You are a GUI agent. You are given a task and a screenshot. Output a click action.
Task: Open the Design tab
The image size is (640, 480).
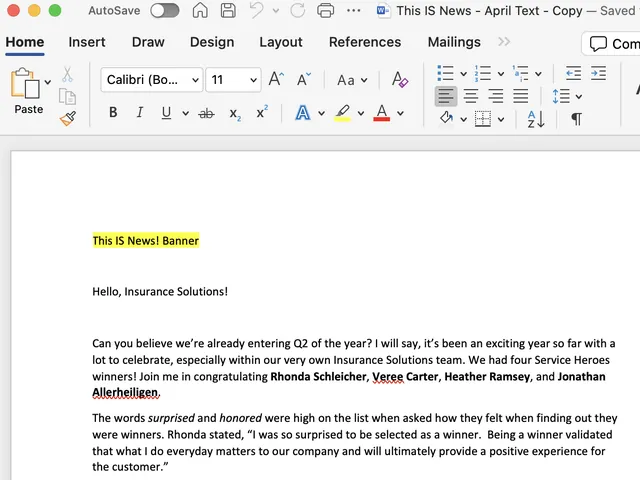coord(212,42)
